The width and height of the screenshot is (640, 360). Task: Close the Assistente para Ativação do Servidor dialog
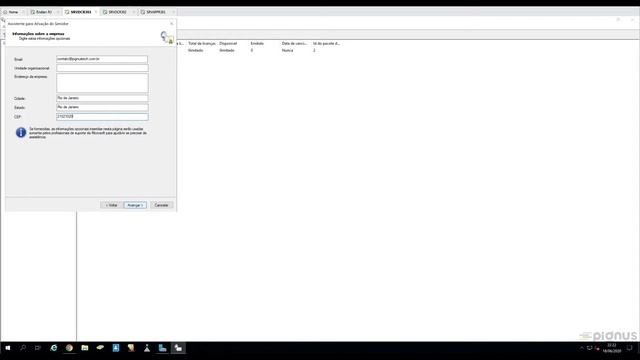171,24
